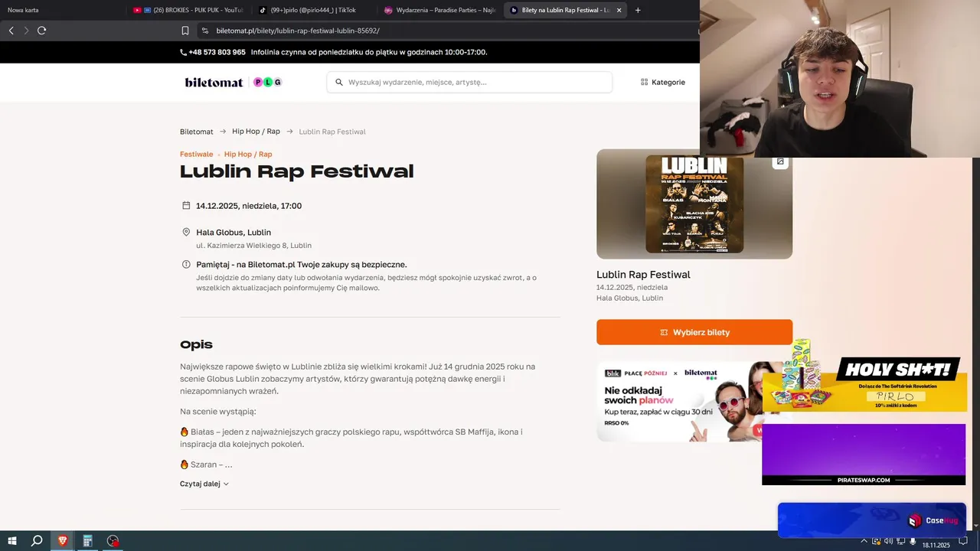Click the Festiwale category tag

pyautogui.click(x=197, y=154)
